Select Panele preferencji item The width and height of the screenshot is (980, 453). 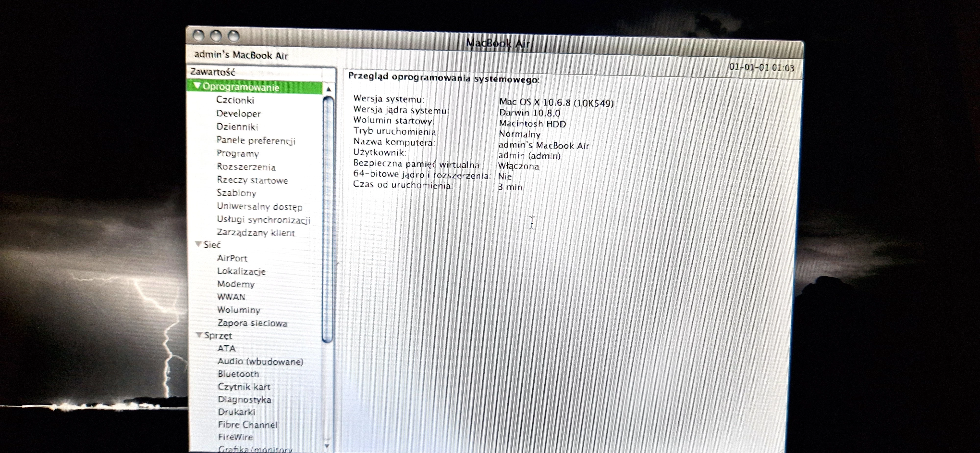pyautogui.click(x=256, y=140)
